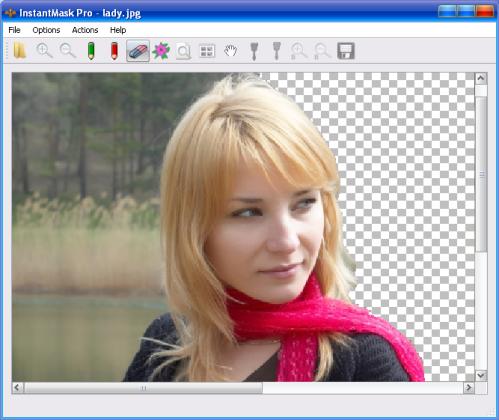Image resolution: width=499 pixels, height=420 pixels.
Task: Toggle the eraser tool in the toolbar
Action: tap(138, 51)
